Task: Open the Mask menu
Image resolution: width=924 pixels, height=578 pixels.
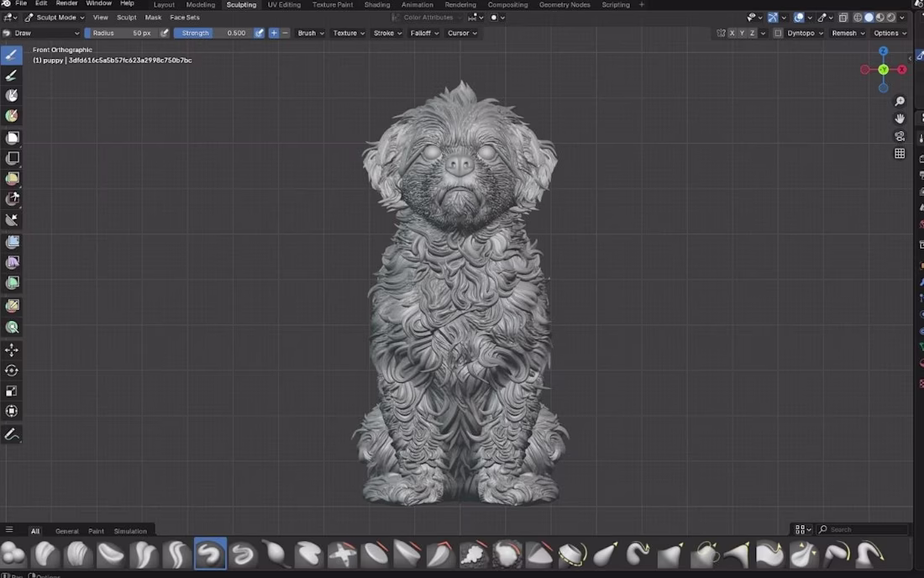Action: [153, 18]
